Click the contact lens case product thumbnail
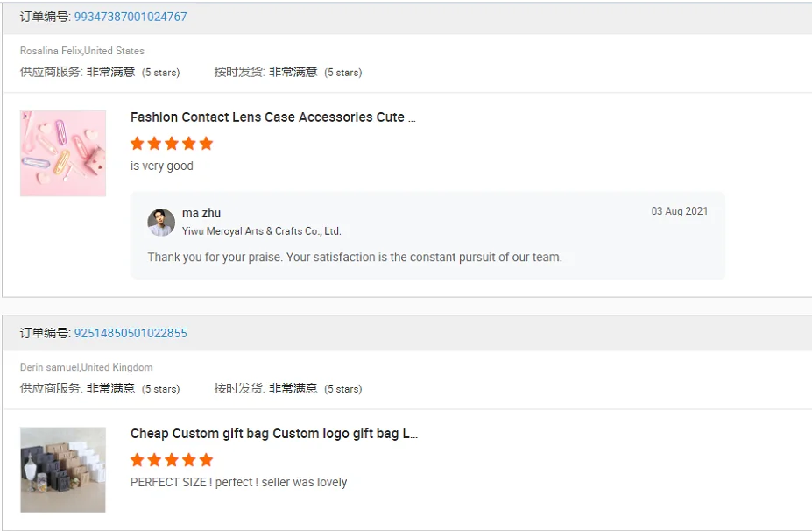This screenshot has width=812, height=531. (63, 153)
